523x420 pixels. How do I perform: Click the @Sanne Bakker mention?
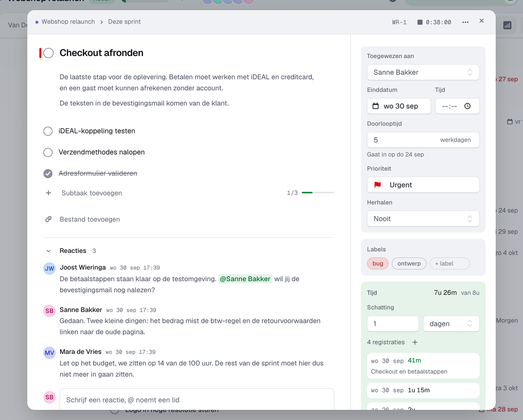tap(245, 279)
